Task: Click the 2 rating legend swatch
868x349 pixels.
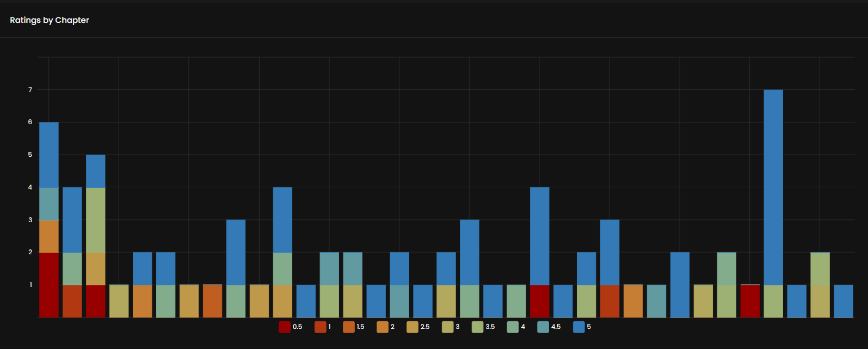Action: coord(382,327)
